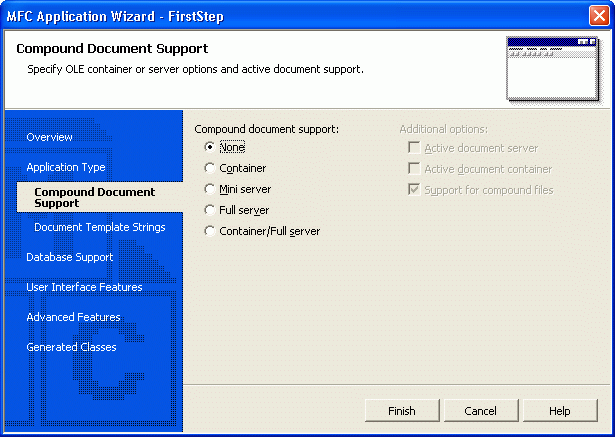615x437 pixels.
Task: Close the MFC Application Wizard dialog
Action: tap(598, 15)
